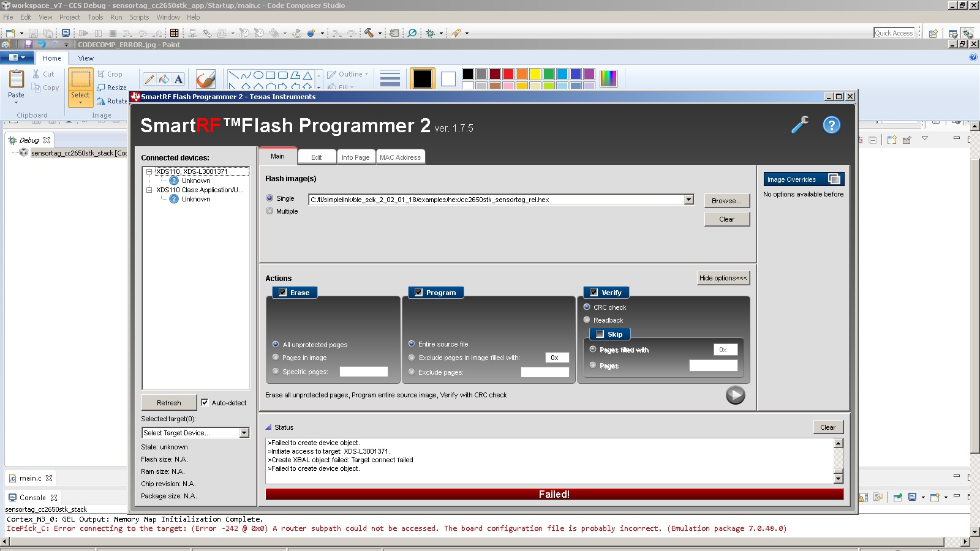Click Paint save floppy icon

pyautogui.click(x=28, y=44)
